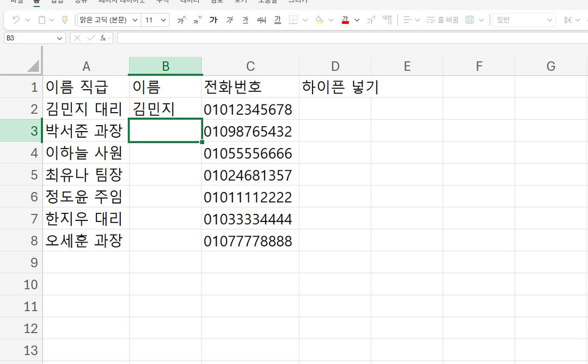Select row 13 header
This screenshot has height=364, width=588.
[x=21, y=350]
